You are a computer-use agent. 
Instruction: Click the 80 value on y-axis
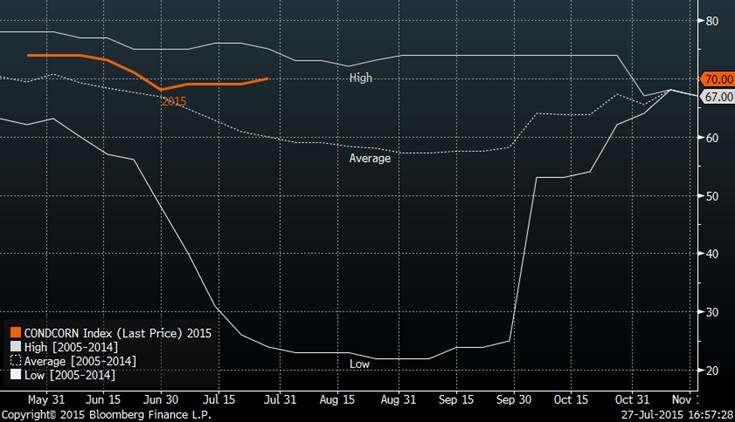[x=712, y=21]
